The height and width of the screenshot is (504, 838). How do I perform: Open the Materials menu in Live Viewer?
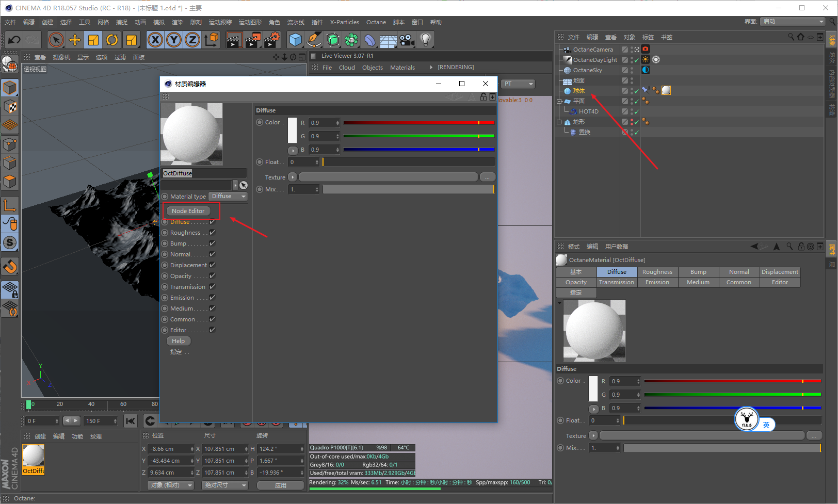(x=402, y=68)
